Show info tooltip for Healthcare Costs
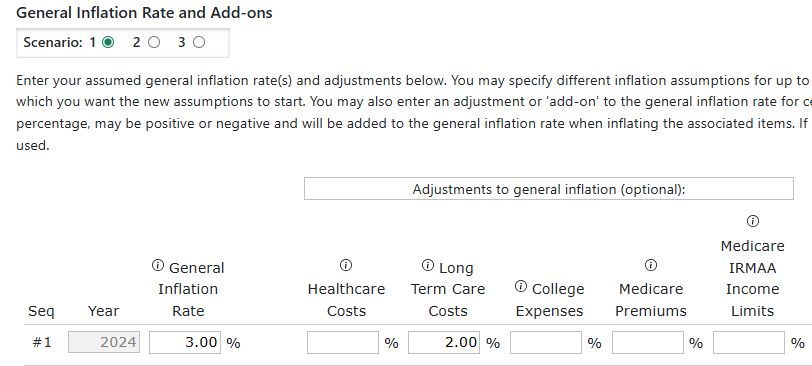The height and width of the screenshot is (366, 812). [346, 266]
